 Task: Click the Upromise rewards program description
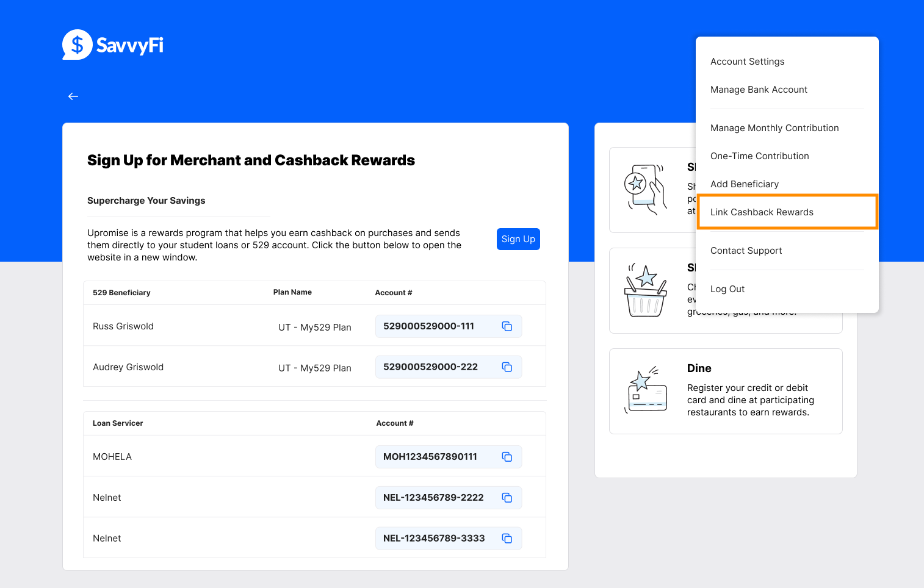click(275, 245)
